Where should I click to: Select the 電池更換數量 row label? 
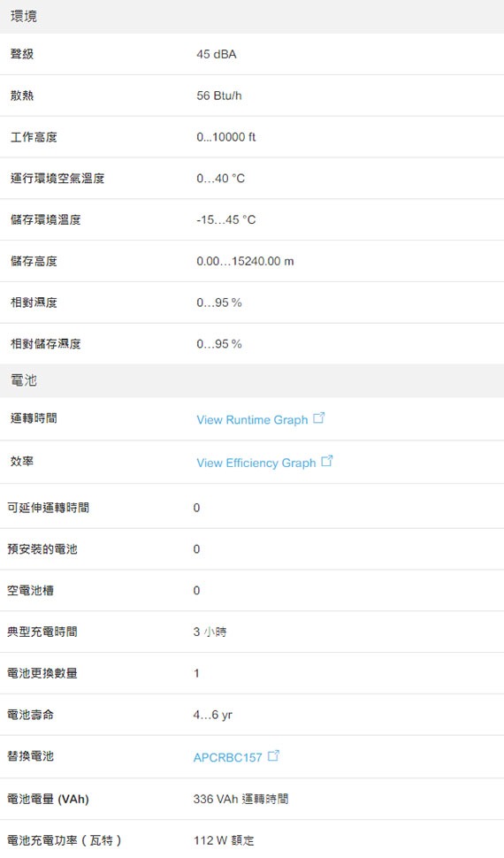click(x=42, y=673)
